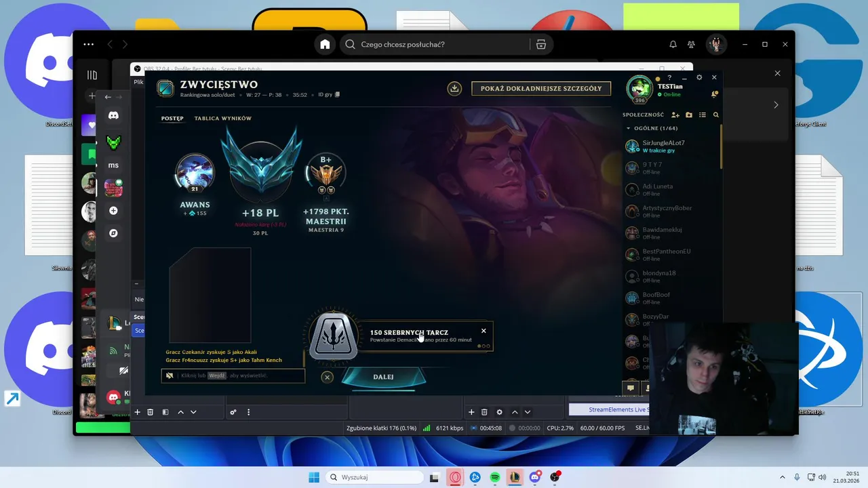Screen dimensions: 868x488
Task: Click the DALEJ button
Action: (x=383, y=378)
